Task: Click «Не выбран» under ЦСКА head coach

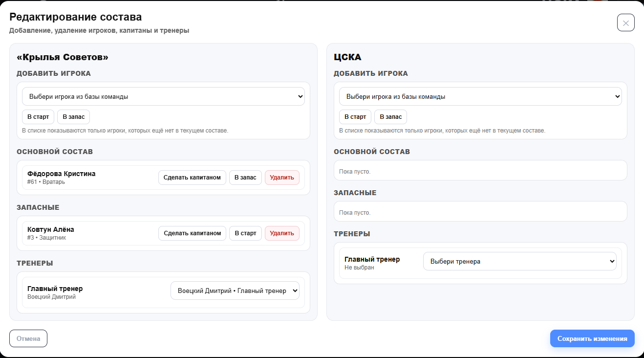Action: 359,268
